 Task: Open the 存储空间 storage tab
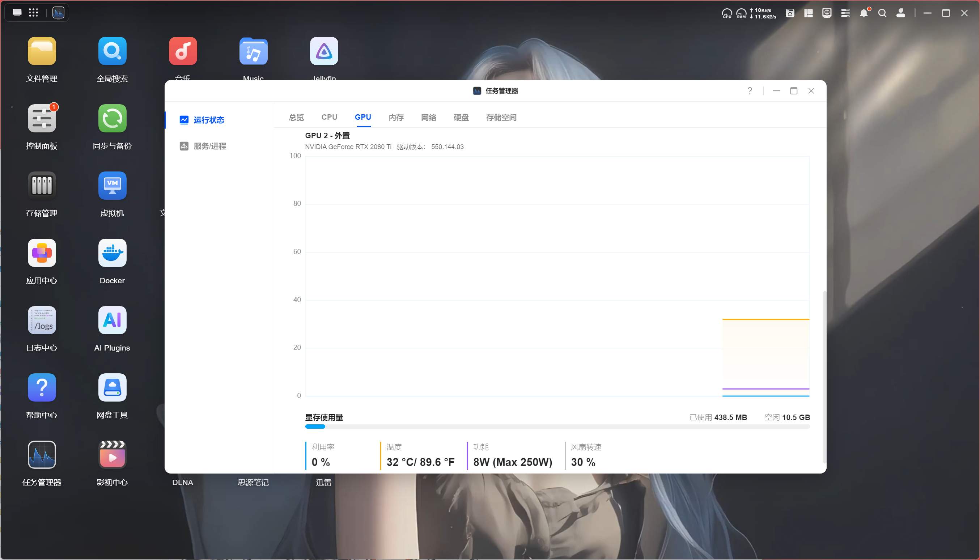click(501, 117)
